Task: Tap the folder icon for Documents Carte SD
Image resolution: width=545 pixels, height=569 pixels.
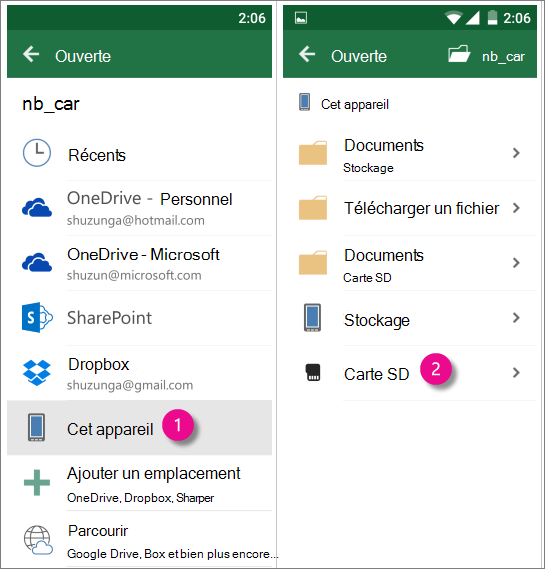Action: point(313,263)
